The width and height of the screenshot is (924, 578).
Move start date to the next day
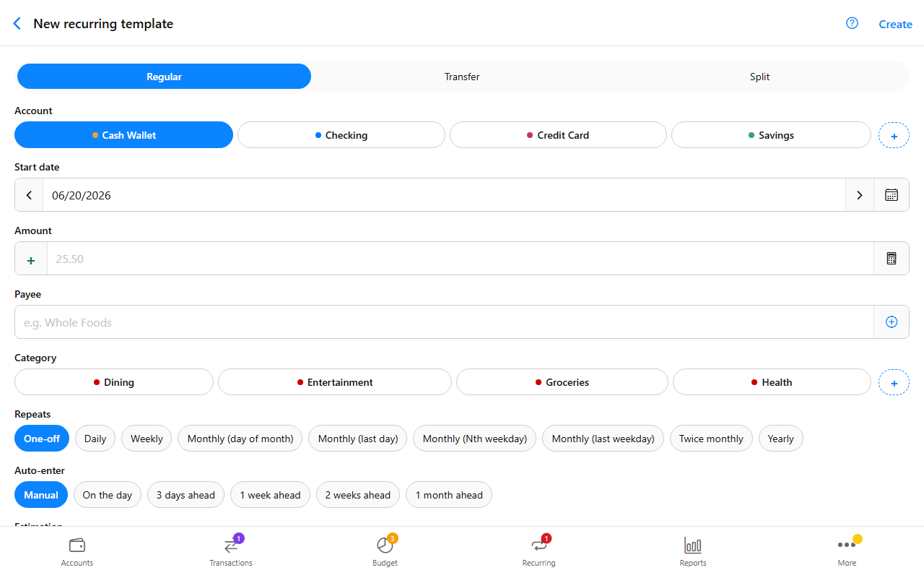click(x=860, y=195)
